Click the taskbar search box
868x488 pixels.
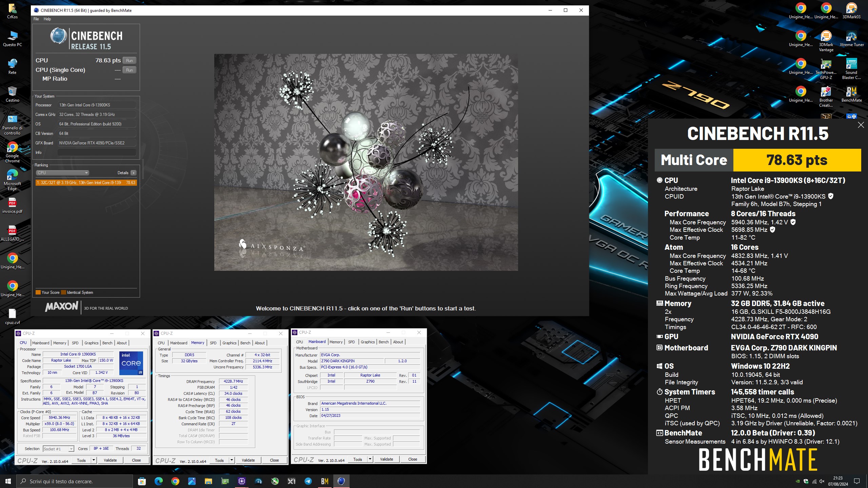click(75, 481)
